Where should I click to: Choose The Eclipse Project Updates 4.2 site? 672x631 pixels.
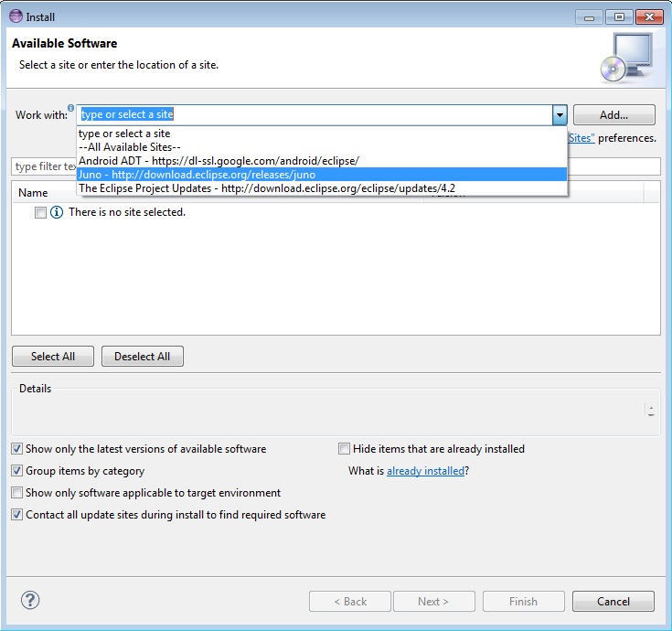[x=322, y=188]
